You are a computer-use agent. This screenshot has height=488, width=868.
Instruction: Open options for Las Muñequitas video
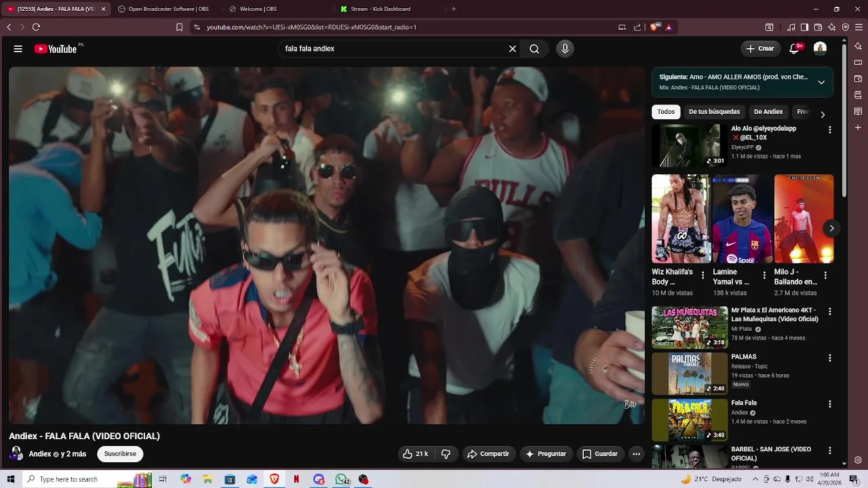coord(829,312)
